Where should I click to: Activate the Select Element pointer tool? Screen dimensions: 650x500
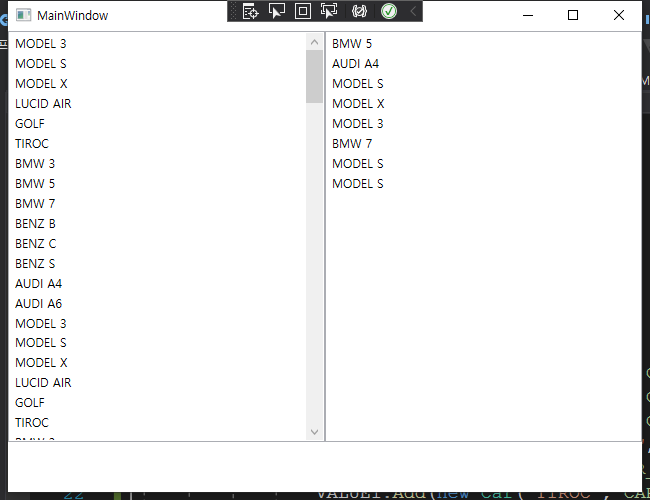pyautogui.click(x=276, y=11)
